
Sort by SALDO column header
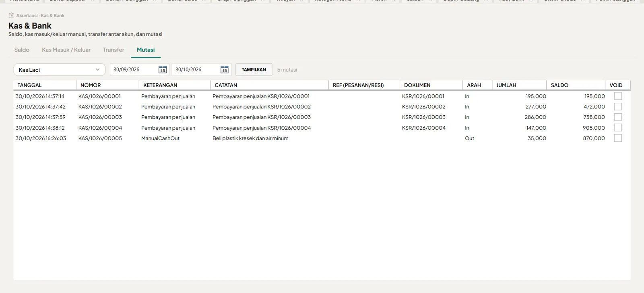click(x=576, y=85)
